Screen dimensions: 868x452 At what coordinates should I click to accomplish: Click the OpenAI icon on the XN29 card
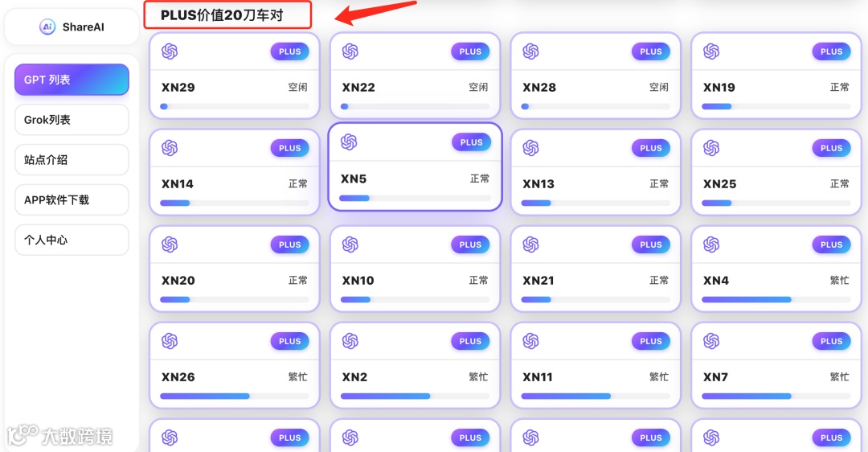tap(170, 51)
